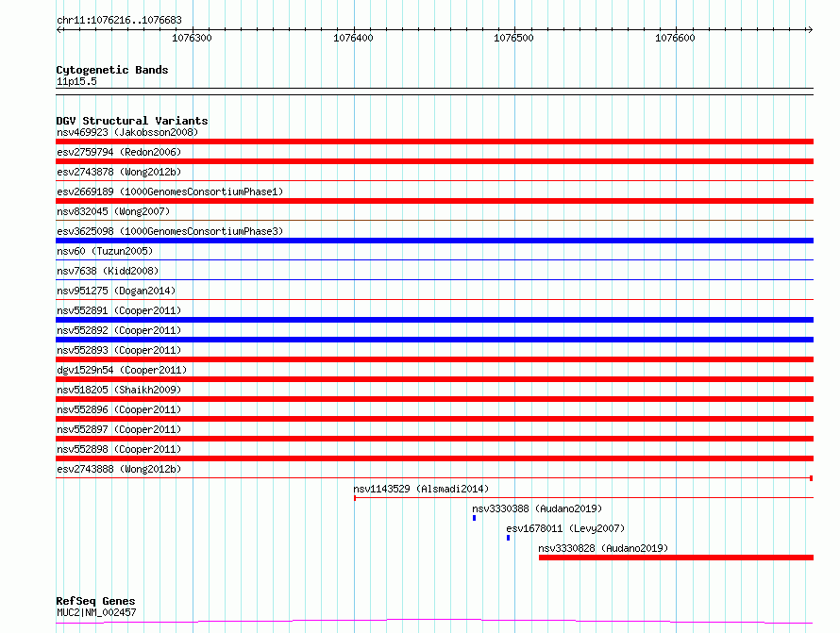The image size is (840, 633).
Task: Click the nsv60 (Tuzun2005) variant label
Action: [105, 251]
